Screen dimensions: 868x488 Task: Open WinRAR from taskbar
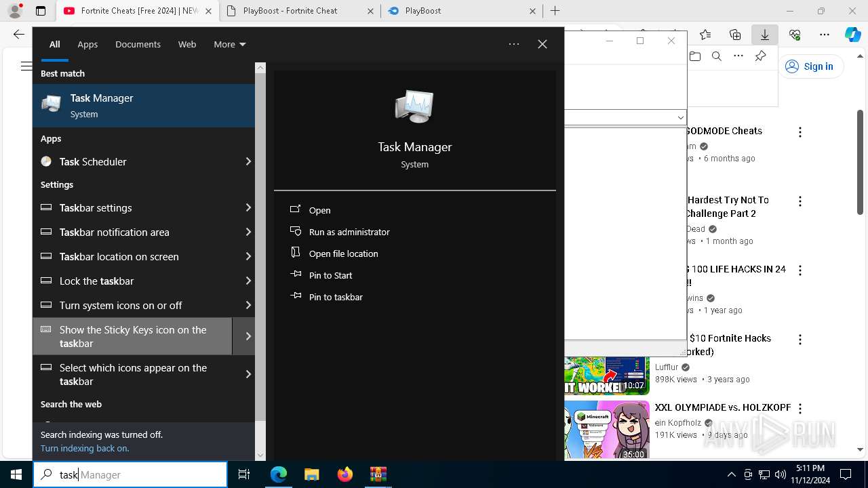click(x=378, y=474)
